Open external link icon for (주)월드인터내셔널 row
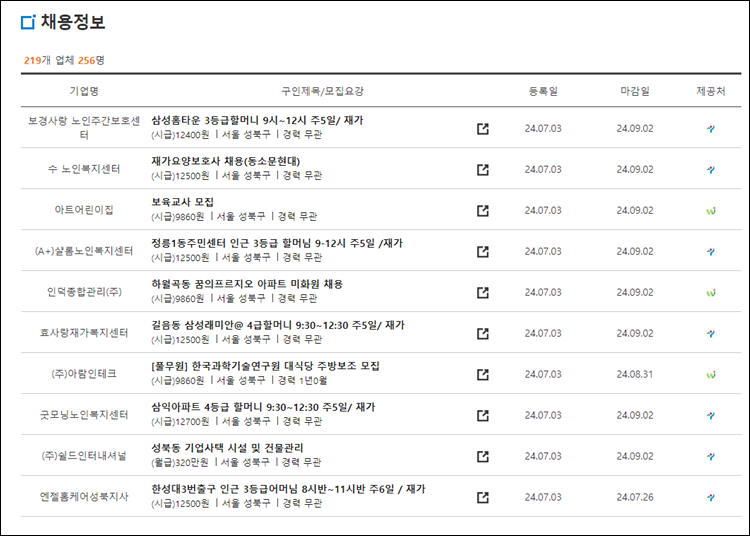The width and height of the screenshot is (750, 536). point(483,457)
